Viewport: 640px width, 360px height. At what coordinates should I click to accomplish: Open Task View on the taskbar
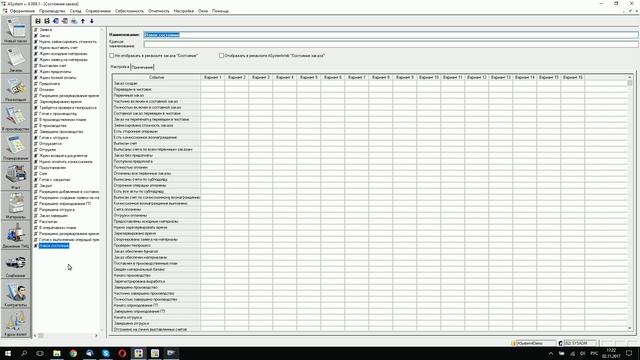tap(40, 353)
